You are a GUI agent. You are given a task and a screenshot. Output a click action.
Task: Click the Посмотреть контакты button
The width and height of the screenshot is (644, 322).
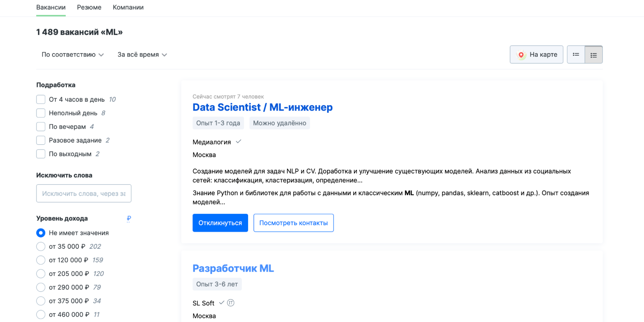293,223
